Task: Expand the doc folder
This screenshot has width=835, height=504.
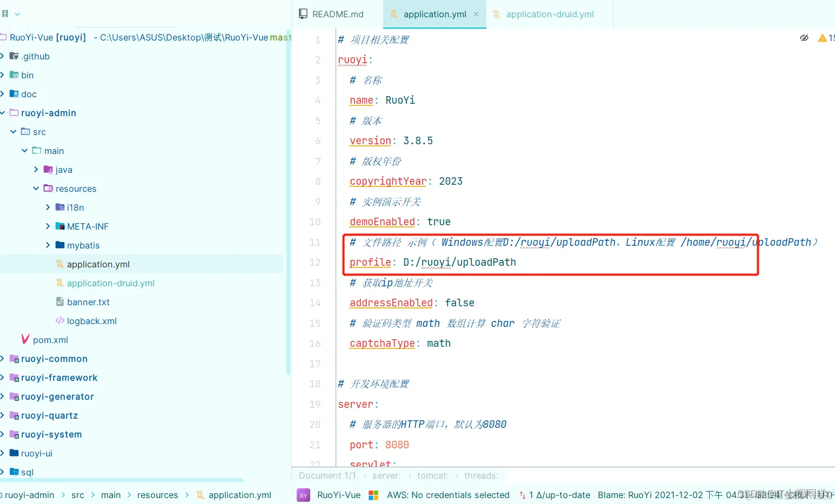Action: coord(3,94)
